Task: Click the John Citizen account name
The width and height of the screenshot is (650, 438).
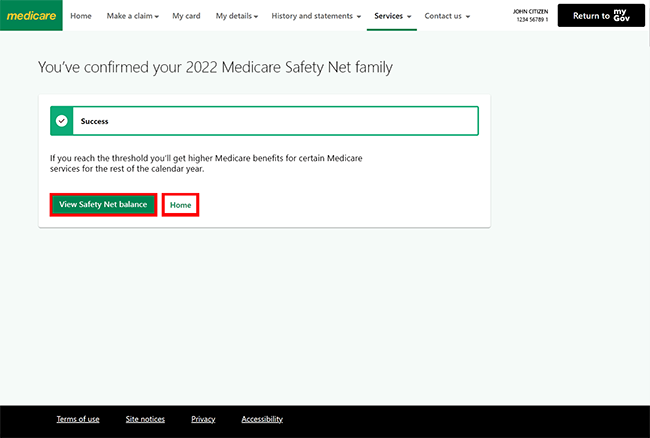Action: (530, 12)
